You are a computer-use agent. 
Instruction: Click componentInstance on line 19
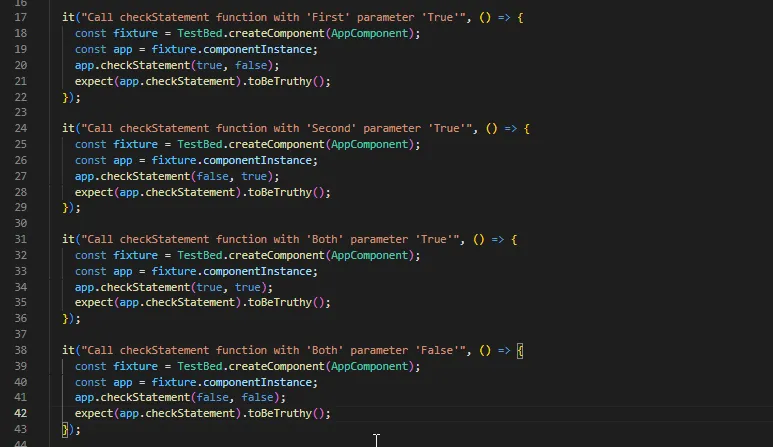point(257,49)
